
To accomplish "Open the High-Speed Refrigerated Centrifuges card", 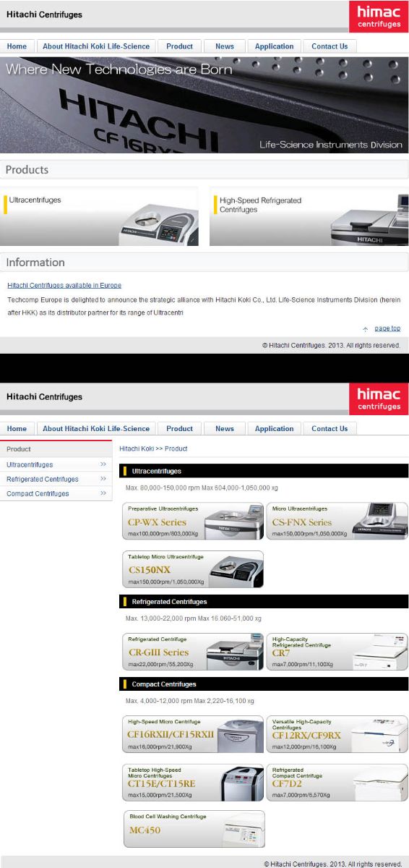I will point(309,216).
